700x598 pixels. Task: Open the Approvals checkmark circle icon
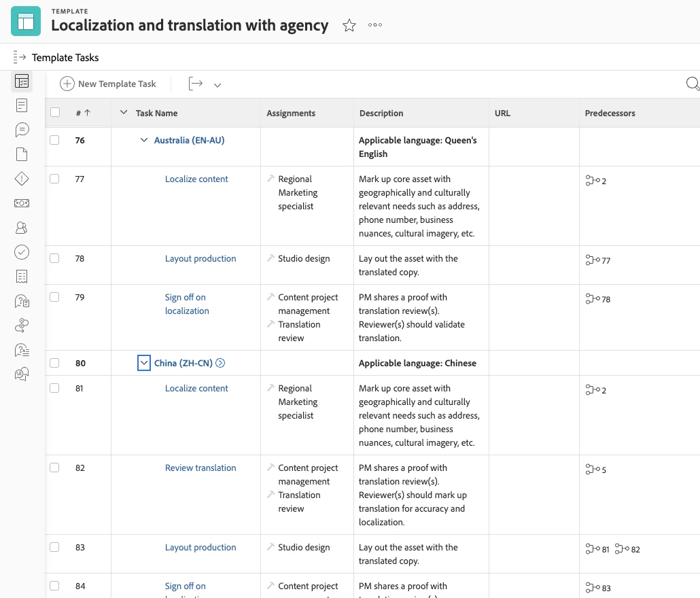pos(22,252)
